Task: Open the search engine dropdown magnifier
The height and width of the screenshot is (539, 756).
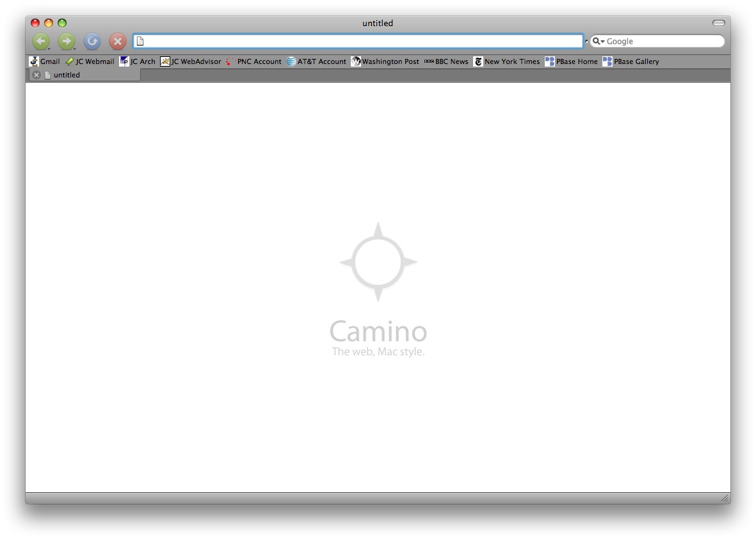Action: point(599,41)
